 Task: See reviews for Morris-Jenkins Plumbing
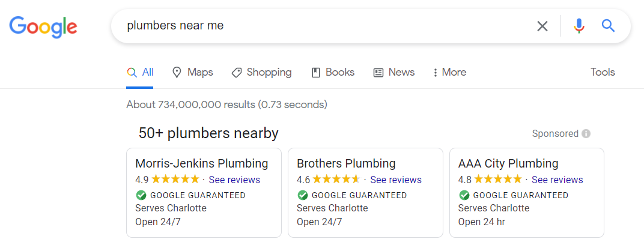click(x=234, y=180)
